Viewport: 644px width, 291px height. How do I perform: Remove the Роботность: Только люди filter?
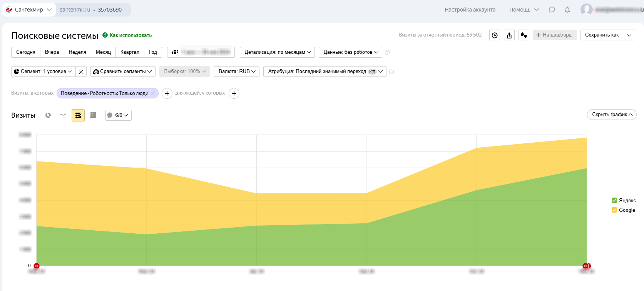[153, 93]
